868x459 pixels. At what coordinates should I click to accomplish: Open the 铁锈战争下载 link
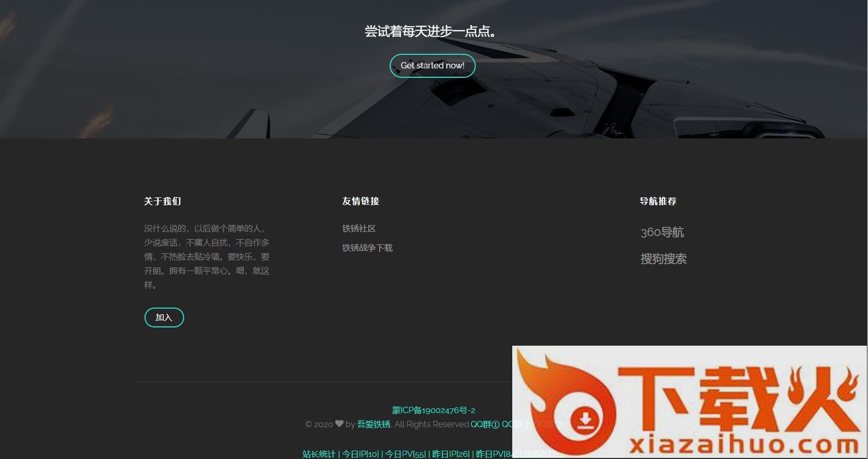pos(367,248)
